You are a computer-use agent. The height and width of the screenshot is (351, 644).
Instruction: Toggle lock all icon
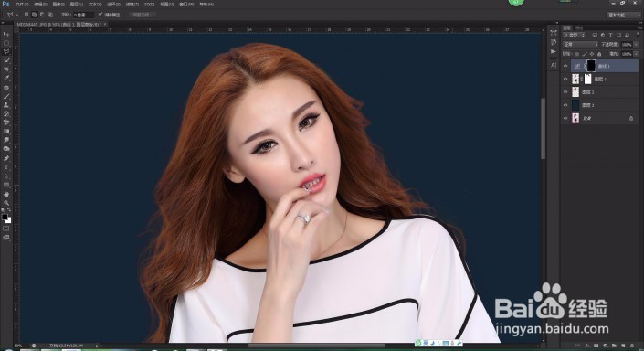[599, 54]
